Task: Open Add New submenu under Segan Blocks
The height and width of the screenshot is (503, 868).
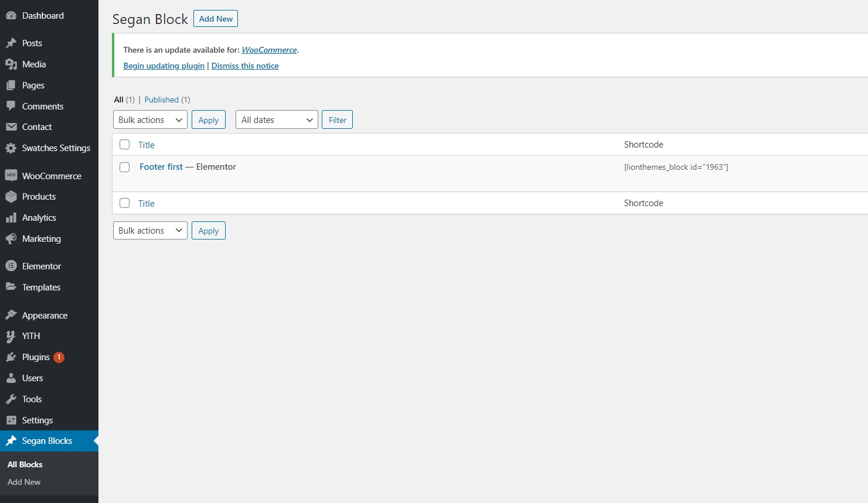Action: (24, 482)
